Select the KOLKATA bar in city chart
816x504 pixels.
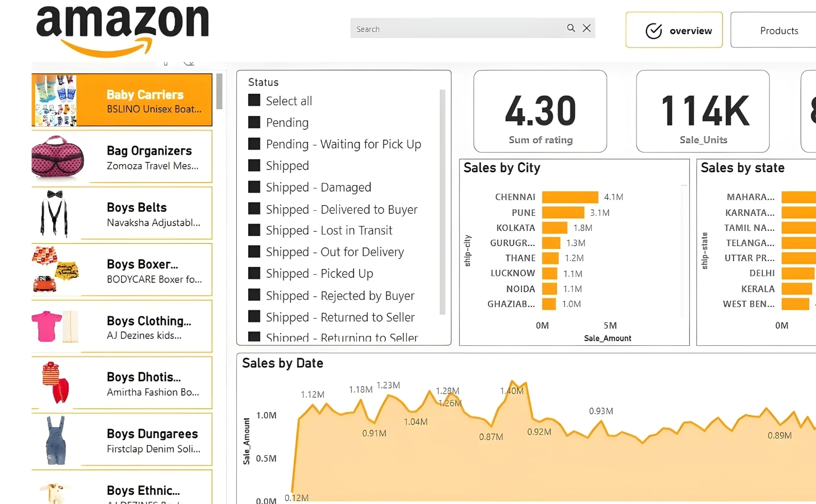[x=554, y=228]
